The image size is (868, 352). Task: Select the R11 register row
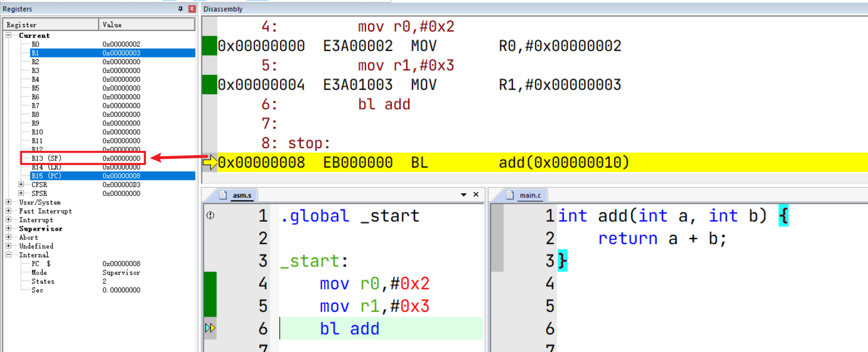tap(112, 141)
